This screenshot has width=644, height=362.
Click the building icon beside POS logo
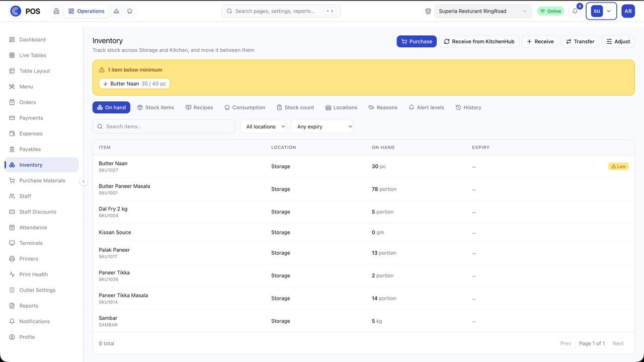click(56, 11)
